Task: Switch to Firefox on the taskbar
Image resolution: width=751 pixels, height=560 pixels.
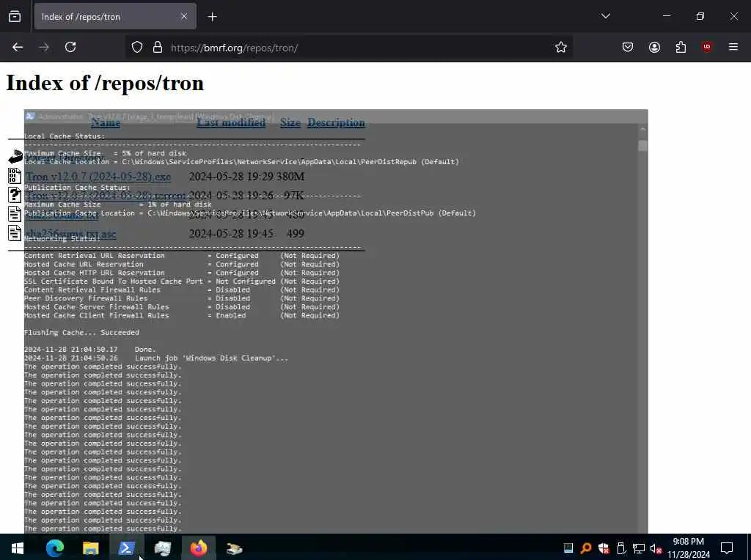Action: 198,548
